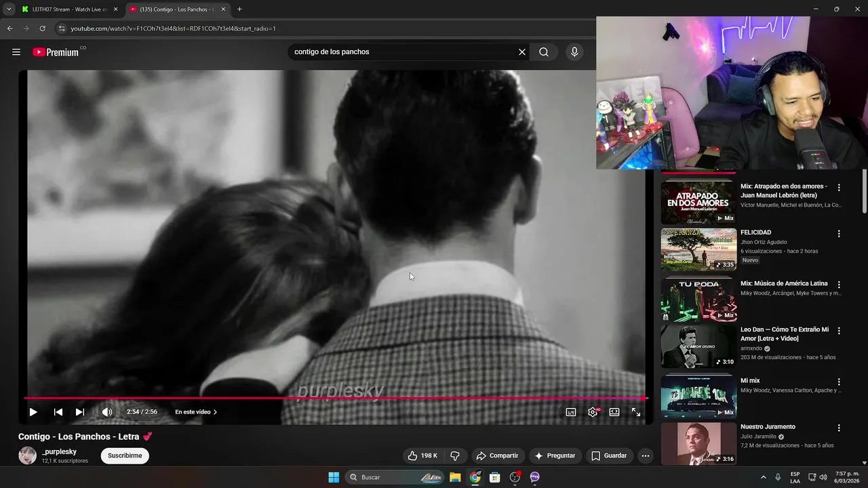This screenshot has width=868, height=488.
Task: Open more actions ellipsis beside Guardar
Action: click(x=646, y=455)
